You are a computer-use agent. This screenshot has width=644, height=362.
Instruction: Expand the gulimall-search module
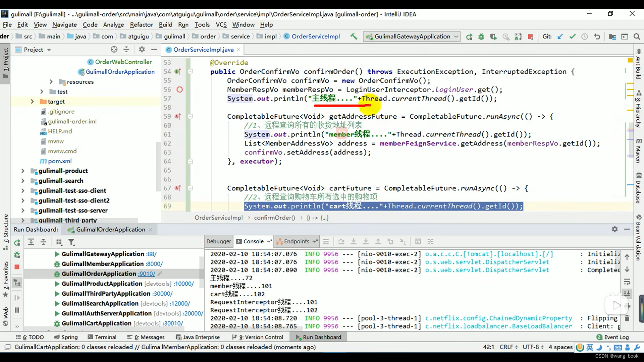23,181
